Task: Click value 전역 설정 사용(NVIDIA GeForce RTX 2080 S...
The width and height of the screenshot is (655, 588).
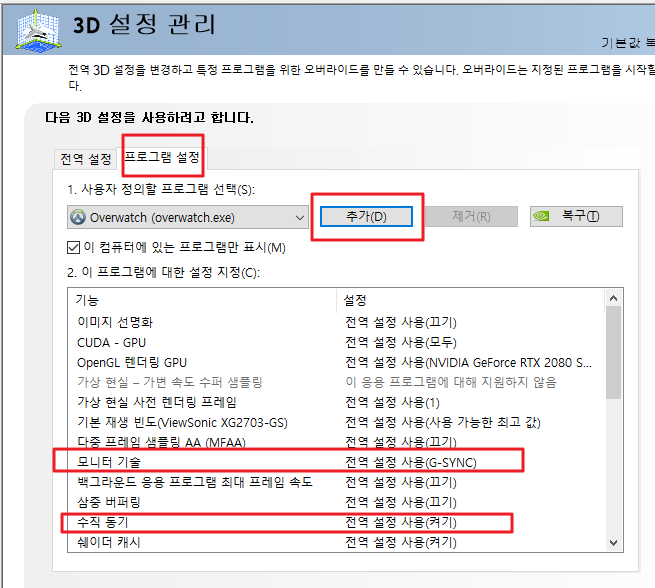Action: (468, 362)
